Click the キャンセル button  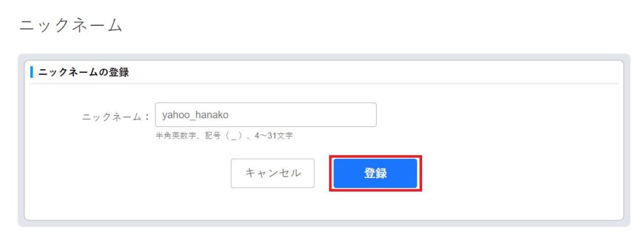[x=273, y=174]
